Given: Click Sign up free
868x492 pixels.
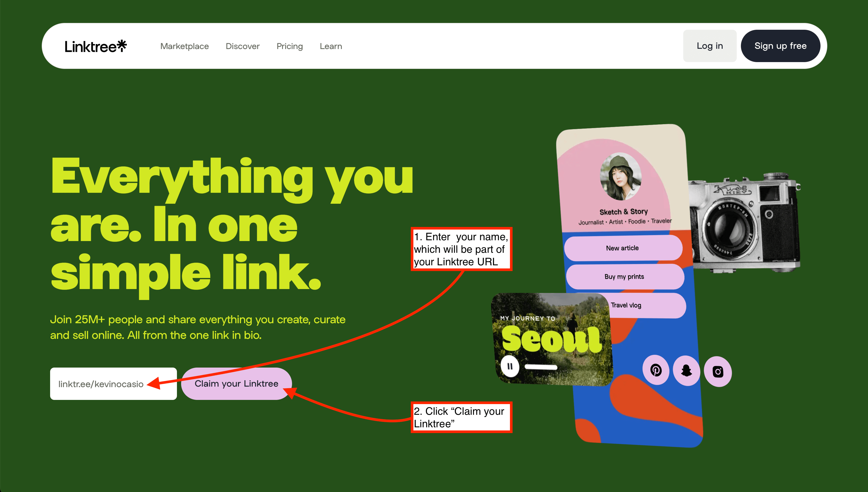Looking at the screenshot, I should pyautogui.click(x=781, y=46).
